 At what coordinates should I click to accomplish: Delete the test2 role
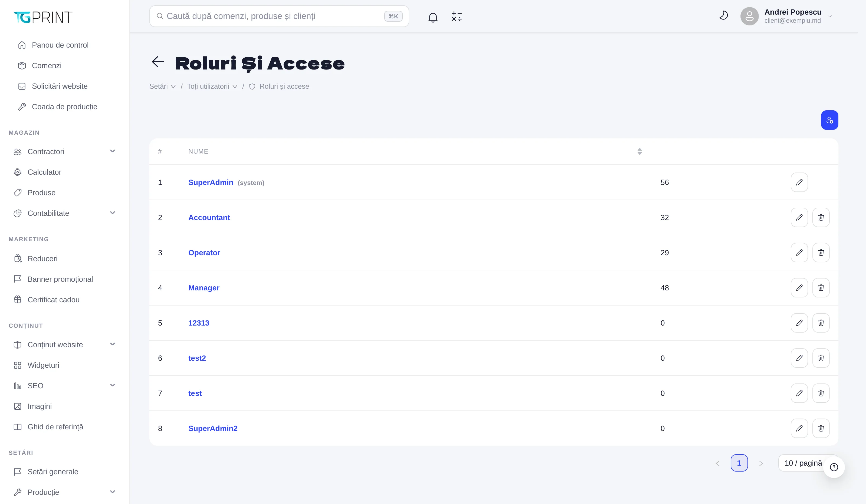(821, 358)
